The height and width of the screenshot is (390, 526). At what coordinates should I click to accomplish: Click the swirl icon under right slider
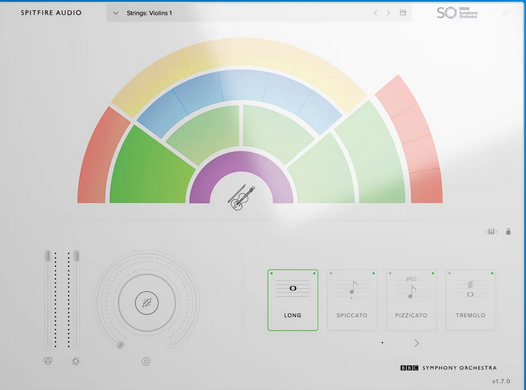(x=76, y=361)
